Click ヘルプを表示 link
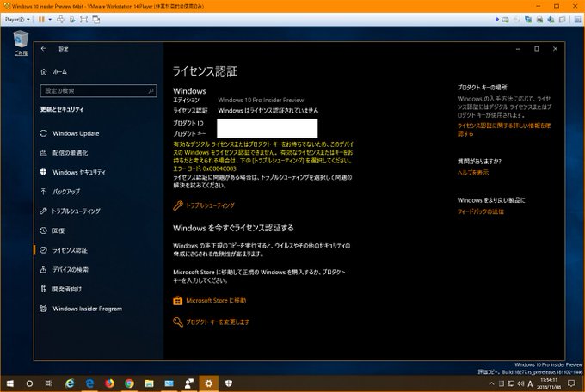This screenshot has height=392, width=585. tap(472, 172)
